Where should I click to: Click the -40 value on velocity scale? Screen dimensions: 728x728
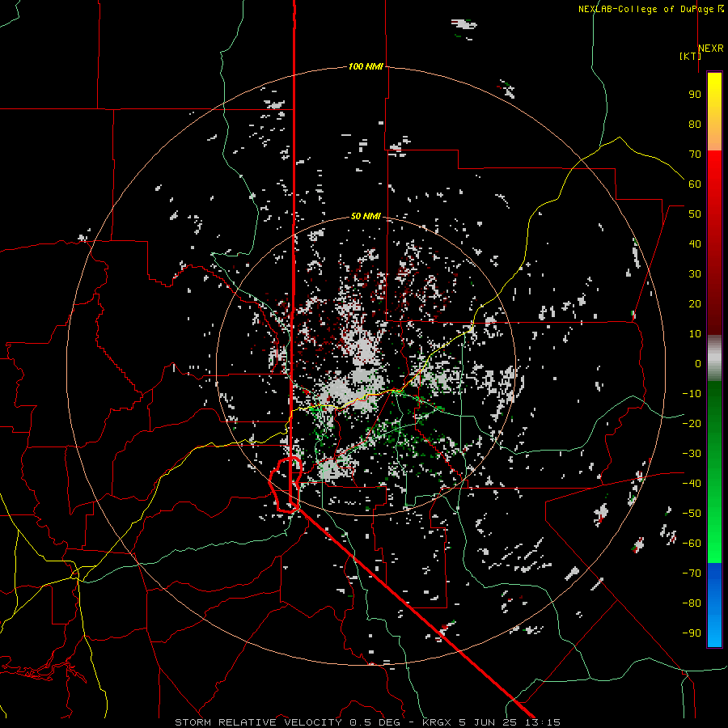pos(692,484)
